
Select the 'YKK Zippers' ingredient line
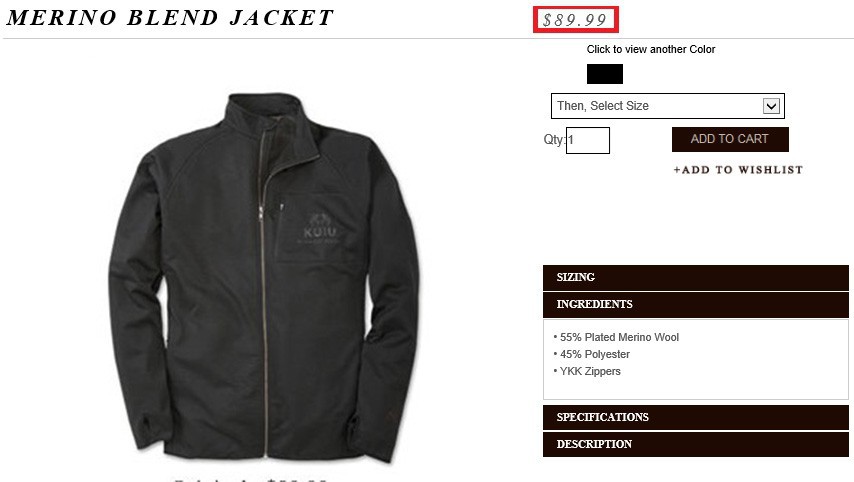tap(587, 371)
